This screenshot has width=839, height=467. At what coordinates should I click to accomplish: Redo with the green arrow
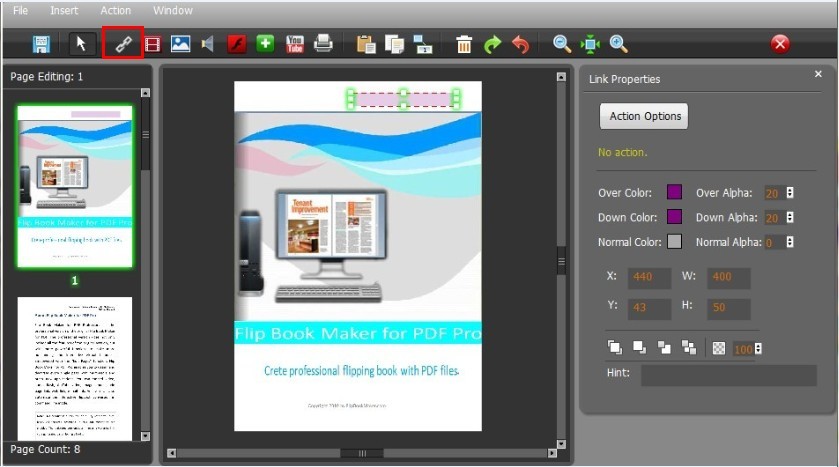coord(492,44)
